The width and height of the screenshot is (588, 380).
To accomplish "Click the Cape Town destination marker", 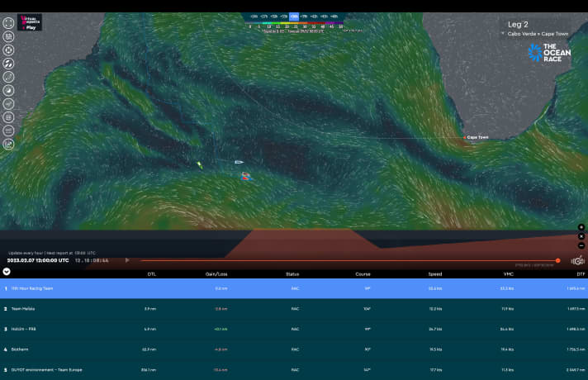I will point(465,137).
